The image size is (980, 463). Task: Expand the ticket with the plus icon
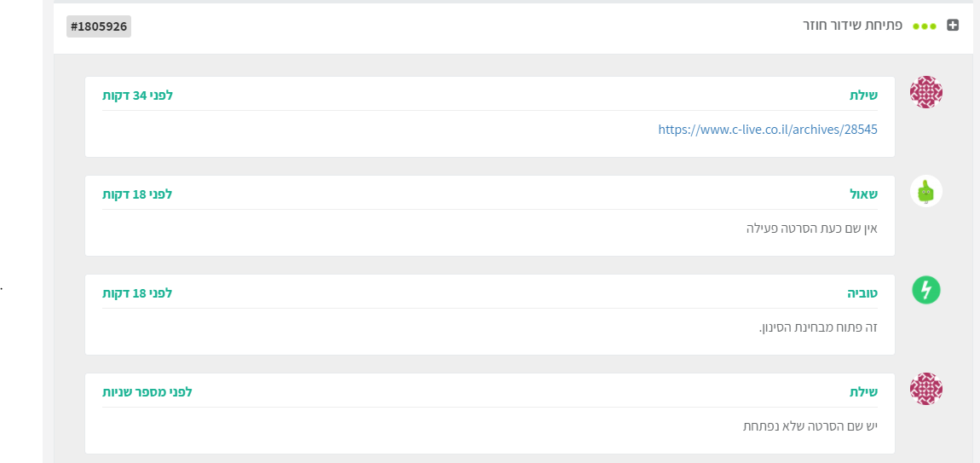point(953,26)
